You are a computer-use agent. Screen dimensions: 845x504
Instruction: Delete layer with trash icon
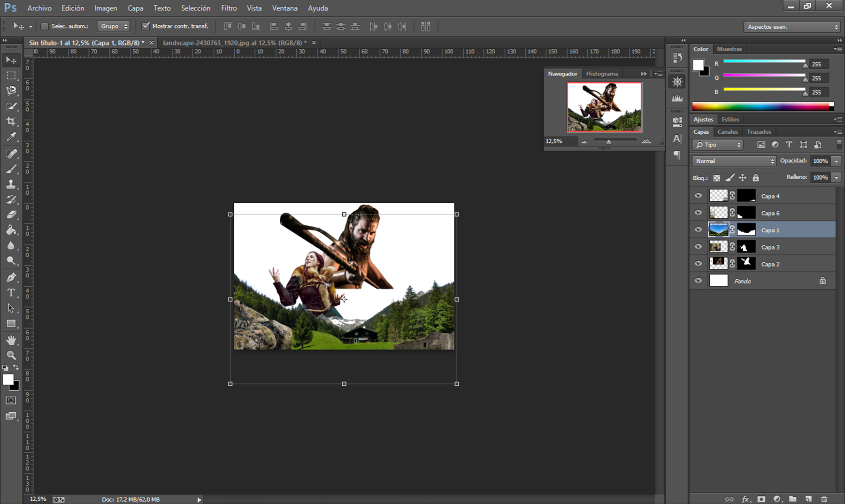tap(824, 499)
